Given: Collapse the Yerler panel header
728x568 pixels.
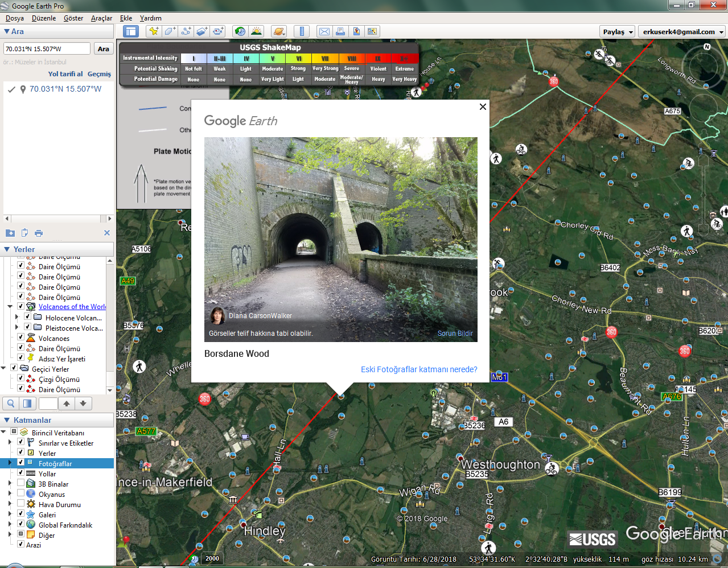Looking at the screenshot, I should 7,249.
